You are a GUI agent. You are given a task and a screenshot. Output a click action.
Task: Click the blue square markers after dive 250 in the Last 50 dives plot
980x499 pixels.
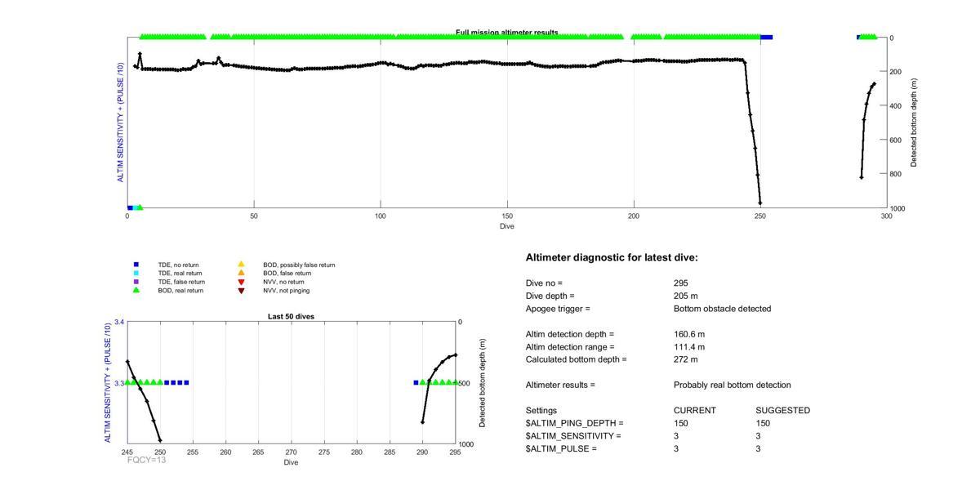[176, 382]
